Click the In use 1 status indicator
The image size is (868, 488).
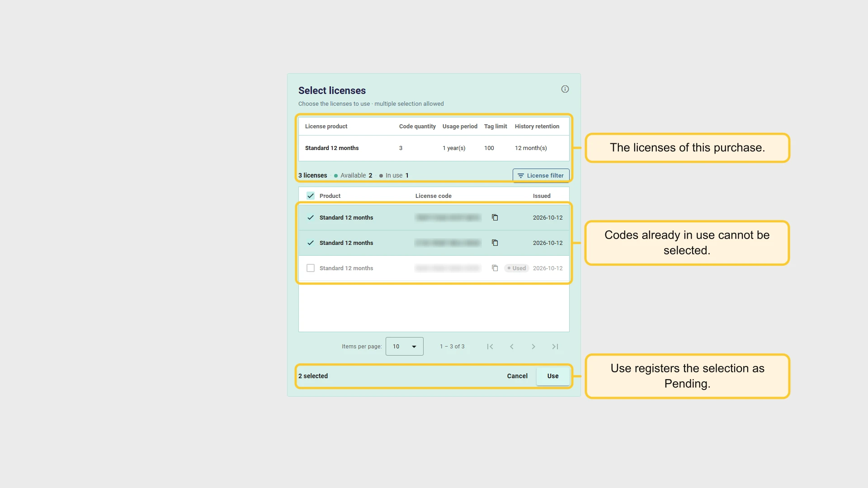pos(394,175)
